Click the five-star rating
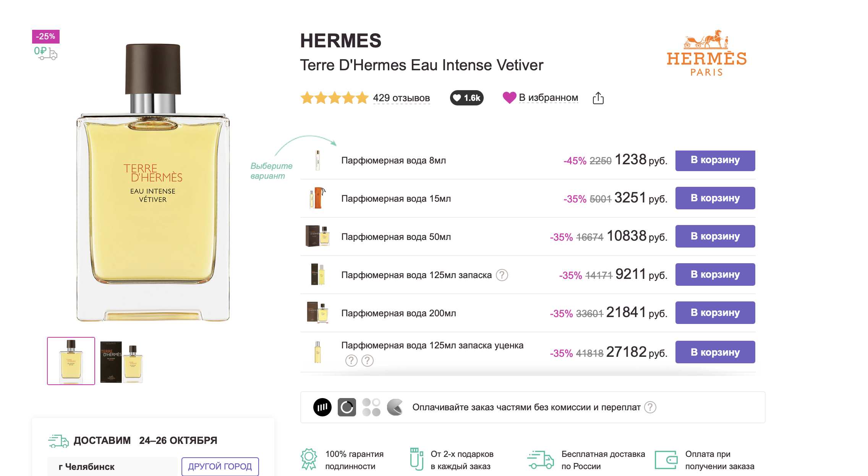The image size is (868, 476). [334, 98]
